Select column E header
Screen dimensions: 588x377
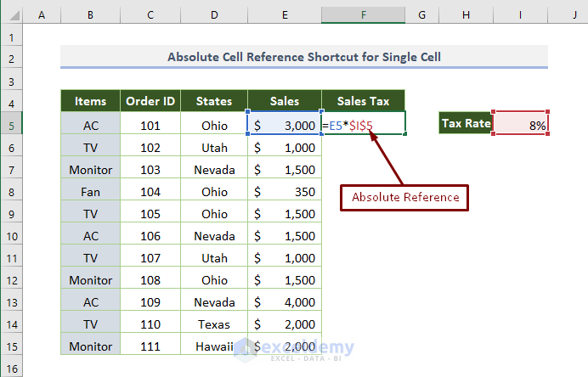coord(285,15)
